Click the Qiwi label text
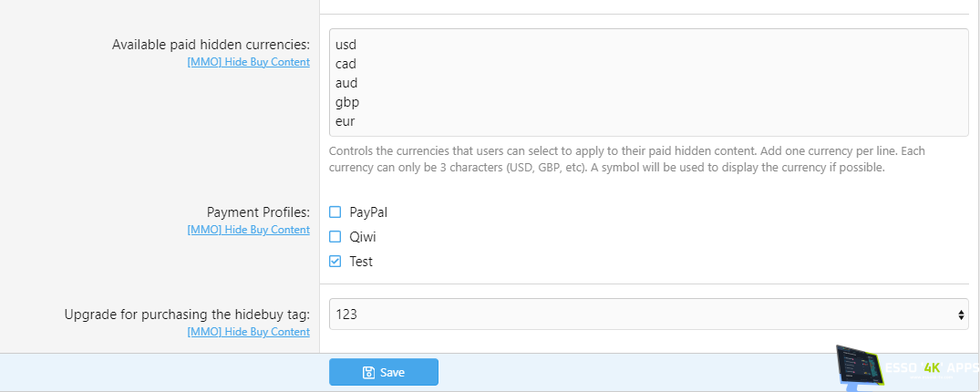Viewport: 980px width, 392px height. pyautogui.click(x=363, y=237)
